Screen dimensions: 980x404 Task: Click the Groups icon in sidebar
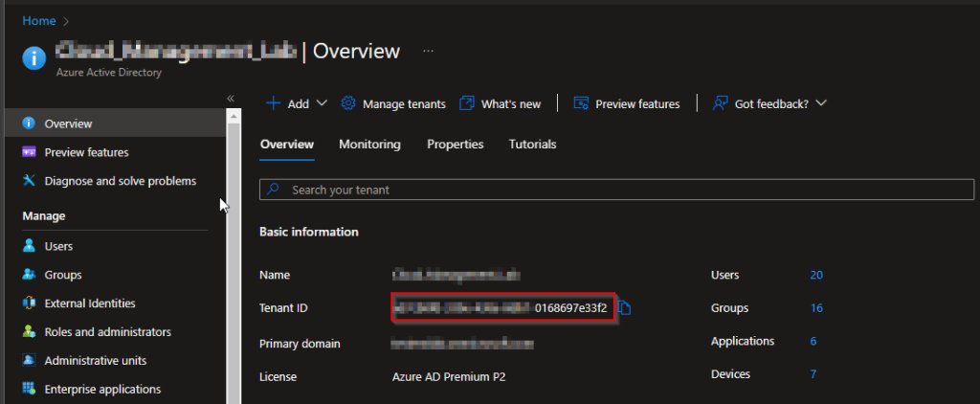tap(29, 275)
